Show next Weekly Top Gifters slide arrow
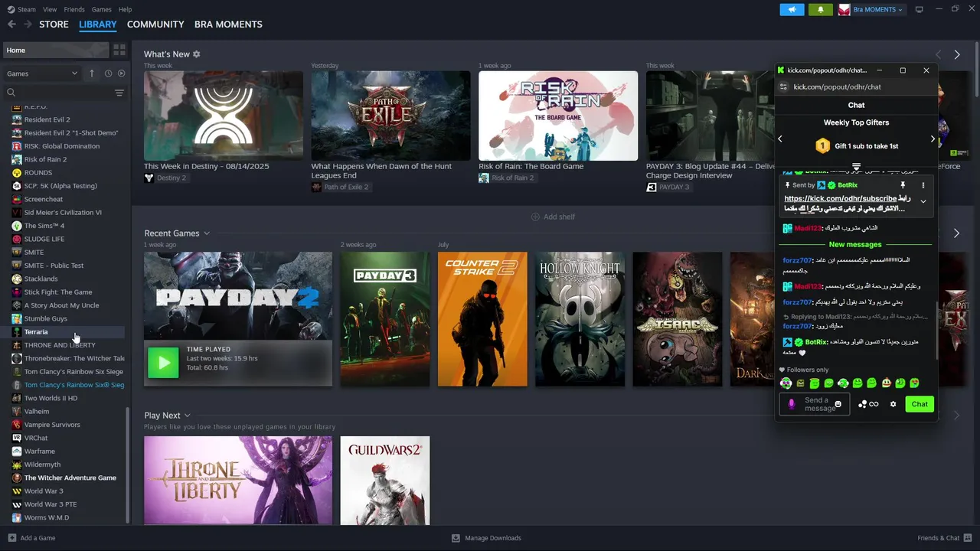The image size is (980, 551). click(933, 139)
